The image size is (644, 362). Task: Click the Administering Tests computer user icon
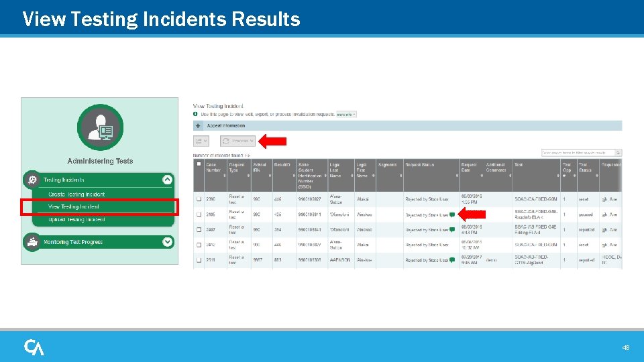(x=100, y=127)
